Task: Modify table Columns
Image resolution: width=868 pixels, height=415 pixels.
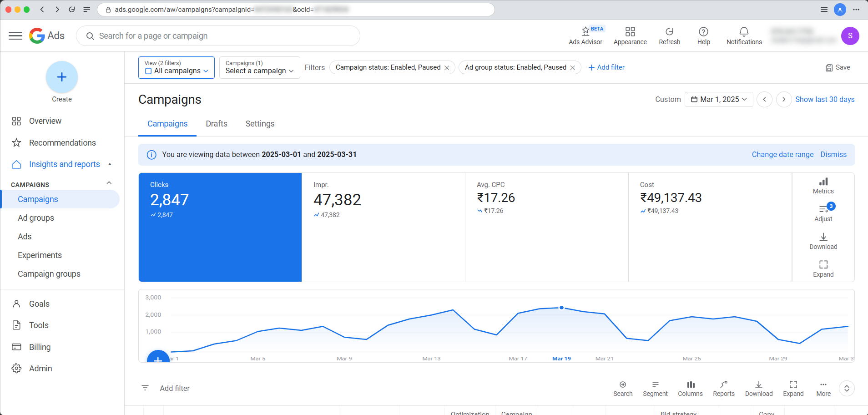Action: pyautogui.click(x=691, y=389)
